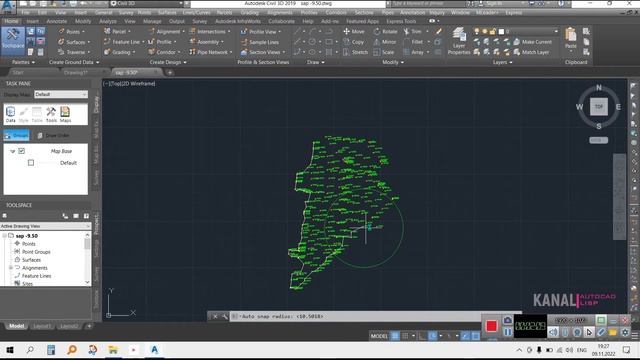
Task: Click the Sample Lines icon
Action: [x=244, y=42]
